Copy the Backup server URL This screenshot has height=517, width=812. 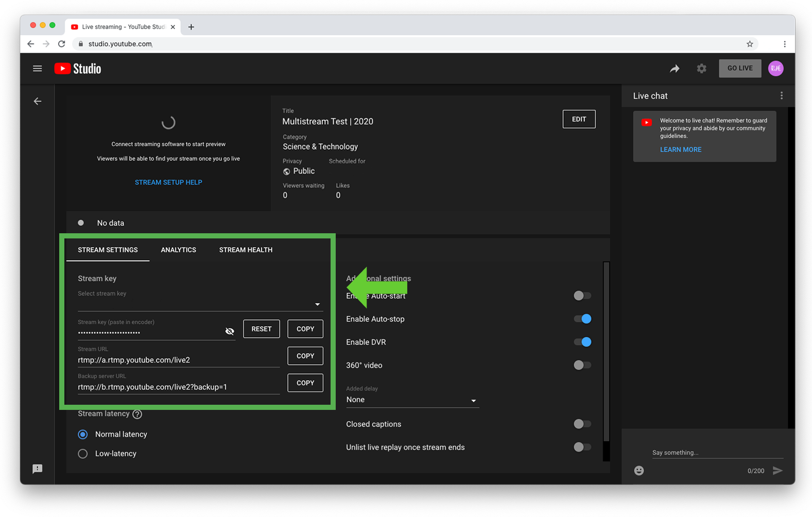[x=305, y=383]
